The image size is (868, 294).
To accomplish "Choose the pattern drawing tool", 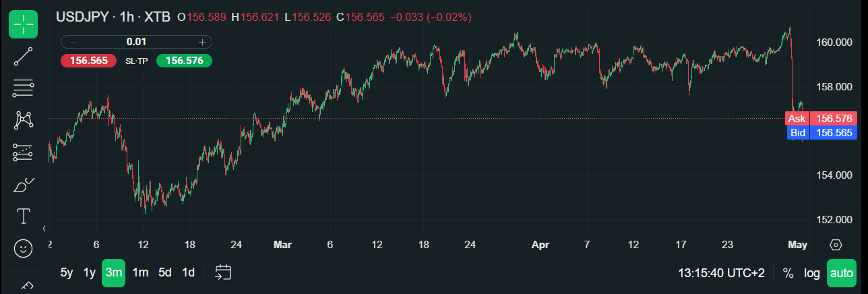I will 24,120.
